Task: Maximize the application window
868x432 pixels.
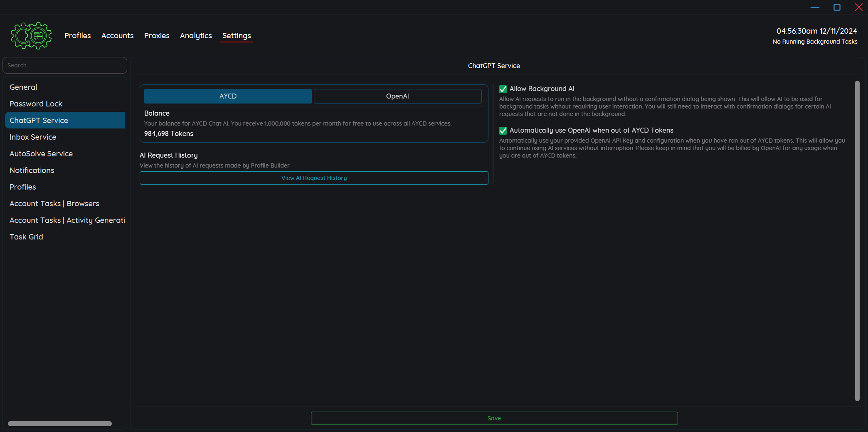Action: (837, 7)
